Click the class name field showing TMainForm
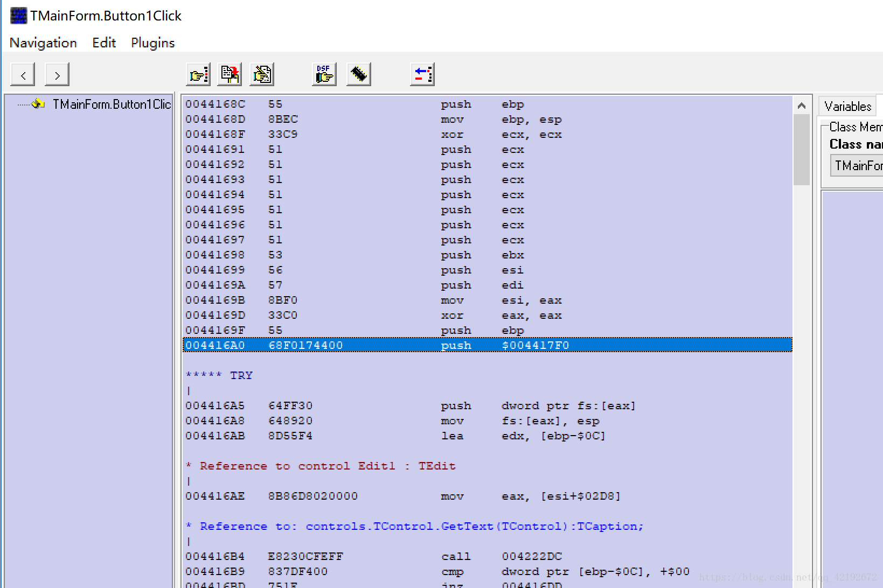Viewport: 883px width, 588px height. [858, 166]
